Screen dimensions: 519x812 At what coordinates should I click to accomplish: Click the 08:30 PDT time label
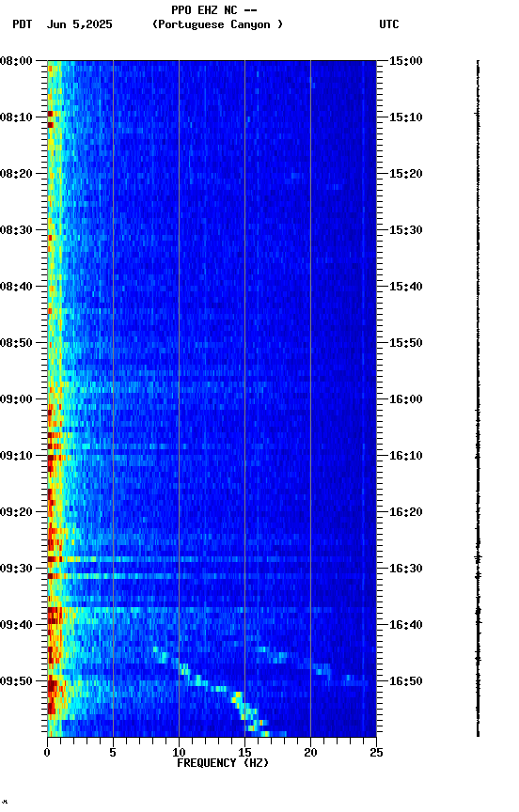coord(16,230)
